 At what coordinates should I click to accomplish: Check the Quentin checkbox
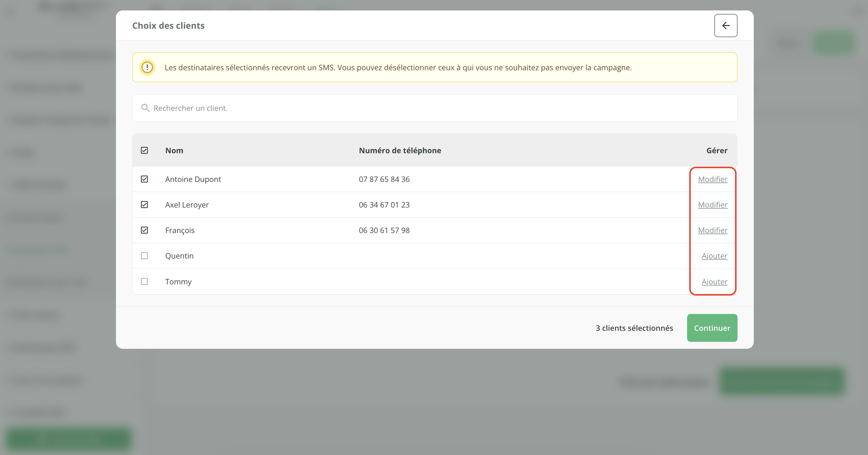[x=144, y=256]
